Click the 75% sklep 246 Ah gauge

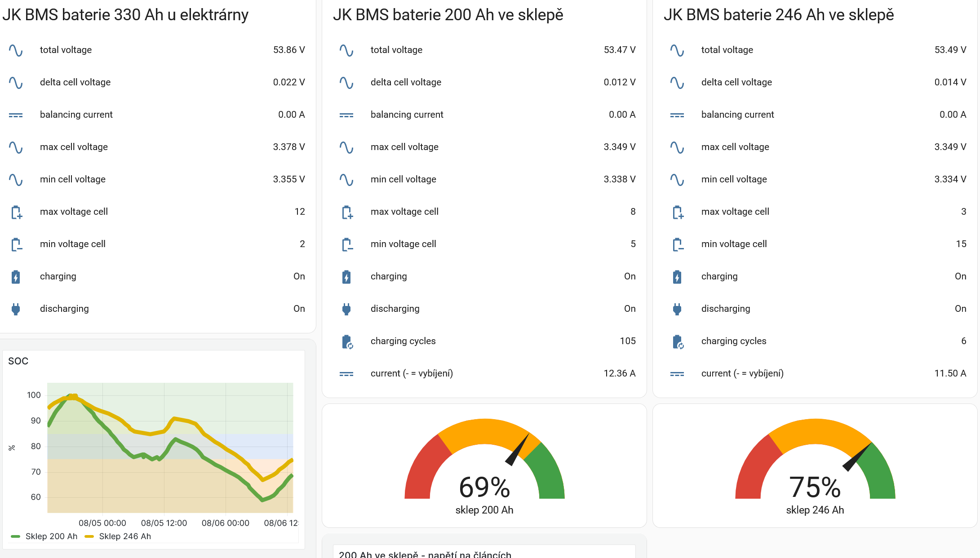pos(815,467)
